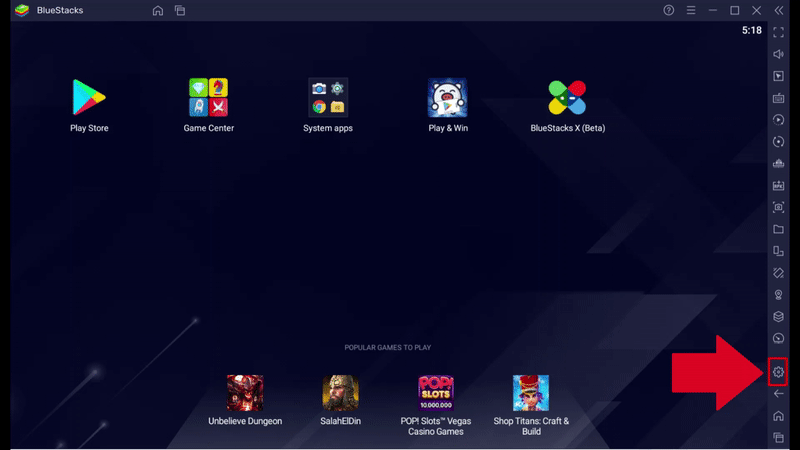Open the Play Store app

[x=89, y=97]
